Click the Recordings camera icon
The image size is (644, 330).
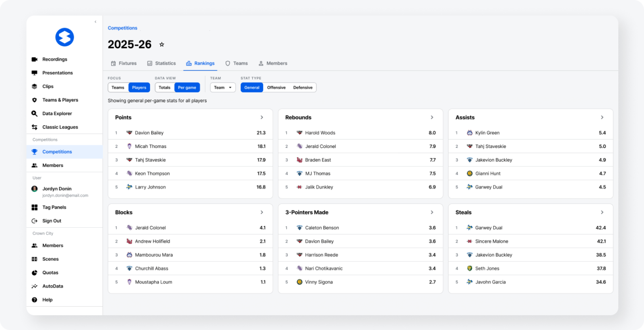tap(35, 59)
